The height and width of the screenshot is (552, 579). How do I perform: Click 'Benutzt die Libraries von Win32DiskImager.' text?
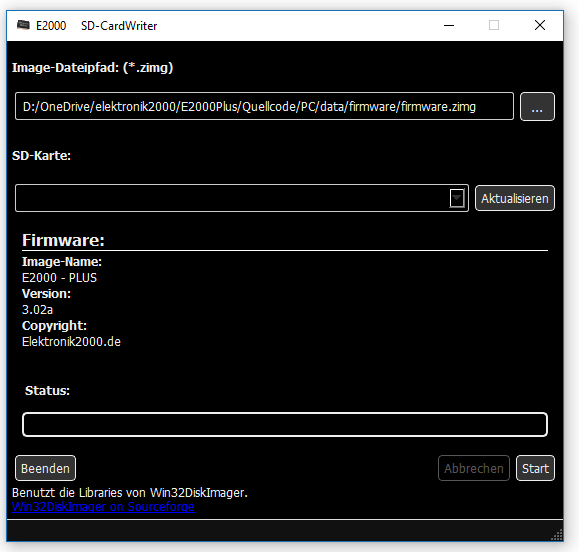pyautogui.click(x=130, y=493)
